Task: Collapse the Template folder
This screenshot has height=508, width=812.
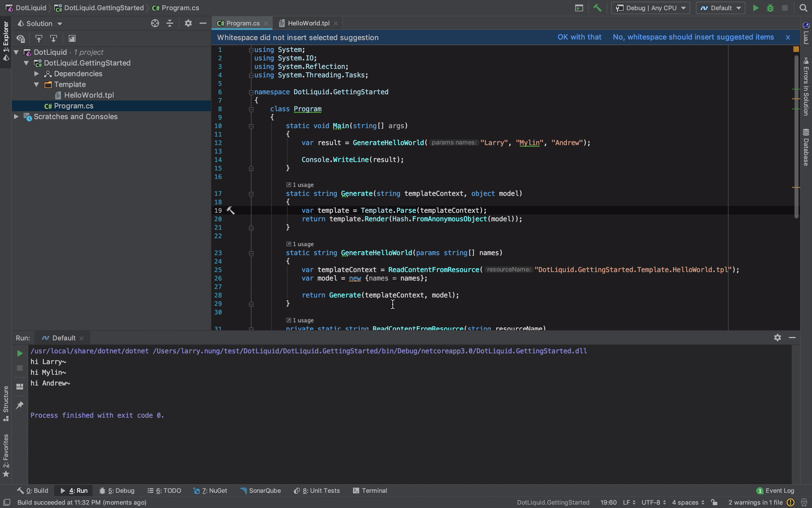Action: click(x=37, y=84)
